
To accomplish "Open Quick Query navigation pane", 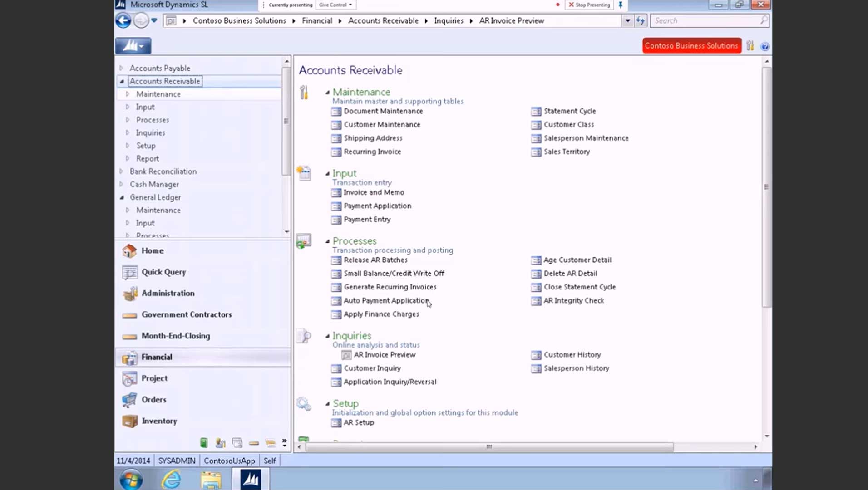I will pyautogui.click(x=203, y=272).
